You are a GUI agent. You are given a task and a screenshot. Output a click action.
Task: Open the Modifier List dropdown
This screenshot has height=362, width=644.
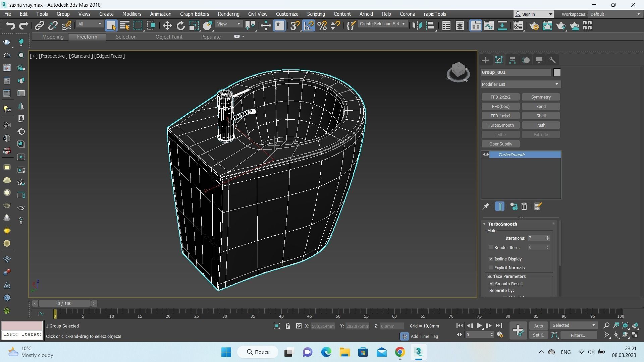coord(521,84)
